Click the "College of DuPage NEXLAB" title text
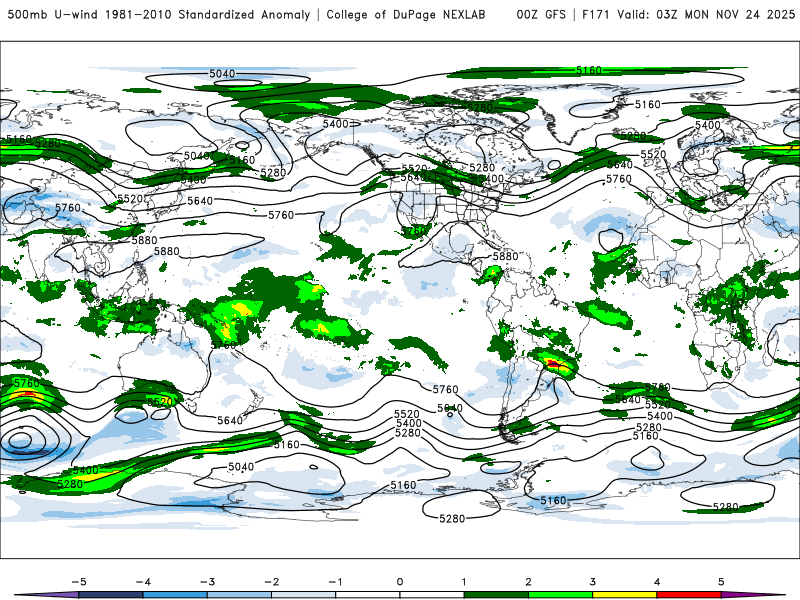This screenshot has width=800, height=600. click(406, 15)
